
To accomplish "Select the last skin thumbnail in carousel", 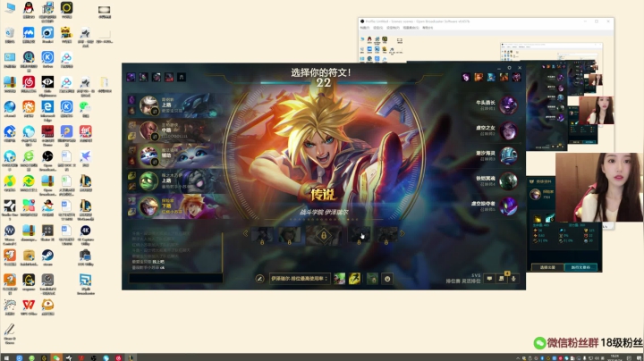I will pyautogui.click(x=386, y=235).
